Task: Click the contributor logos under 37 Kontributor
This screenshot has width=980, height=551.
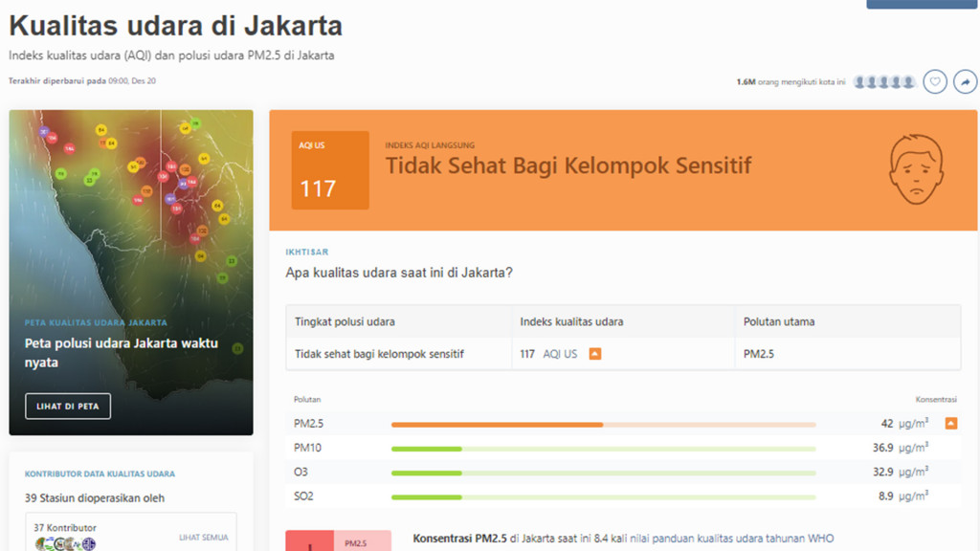Action: coord(66,544)
